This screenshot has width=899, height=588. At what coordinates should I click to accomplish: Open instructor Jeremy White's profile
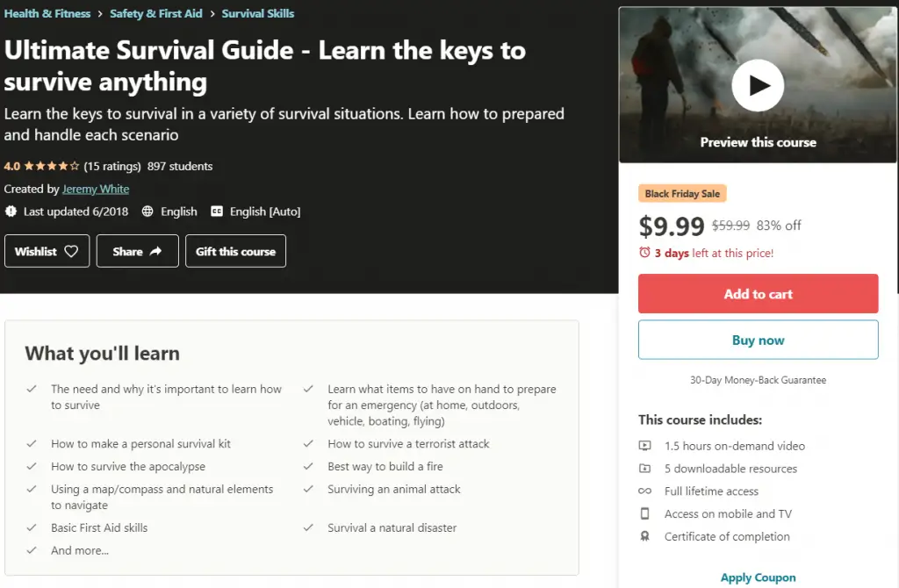click(96, 189)
